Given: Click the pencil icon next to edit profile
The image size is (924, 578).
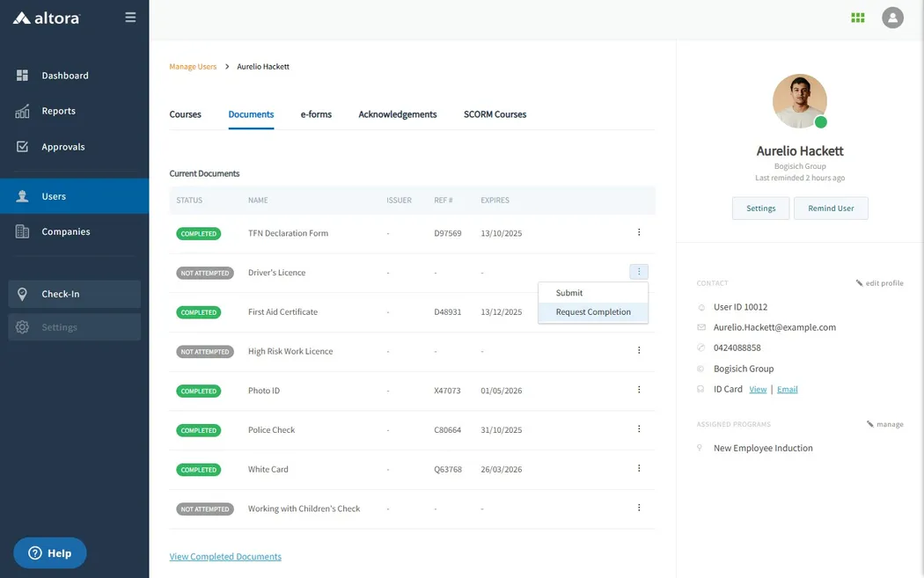Looking at the screenshot, I should coord(859,282).
